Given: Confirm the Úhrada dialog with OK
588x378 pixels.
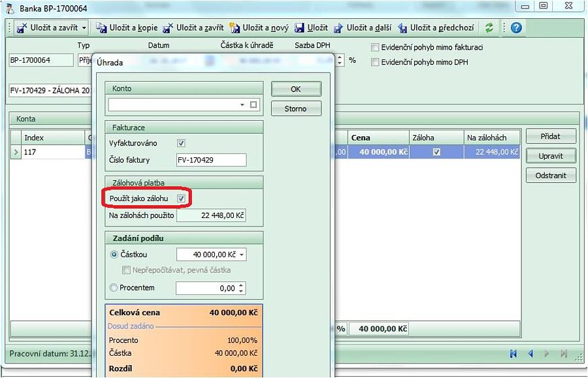Looking at the screenshot, I should click(x=296, y=89).
